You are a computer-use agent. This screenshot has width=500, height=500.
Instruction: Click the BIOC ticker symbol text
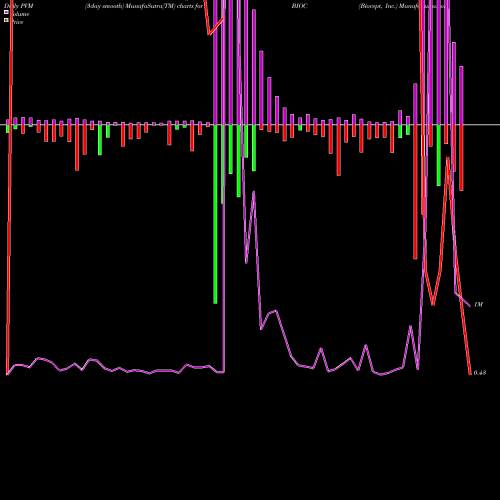point(299,6)
